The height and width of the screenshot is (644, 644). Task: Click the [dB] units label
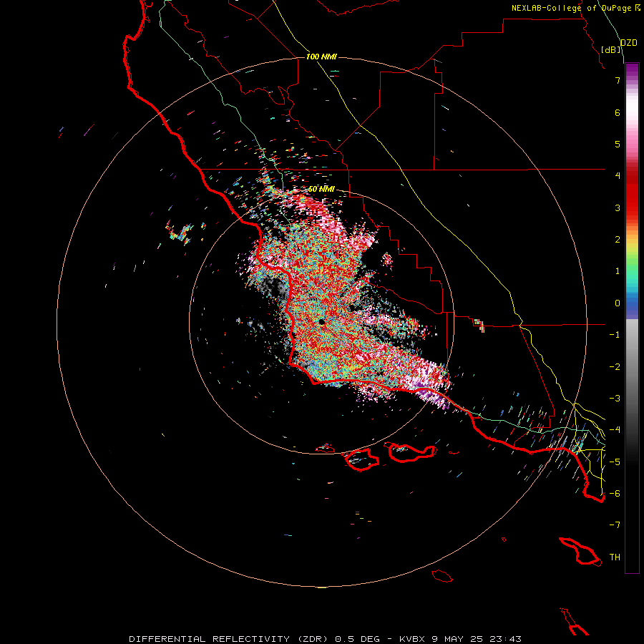click(x=611, y=49)
